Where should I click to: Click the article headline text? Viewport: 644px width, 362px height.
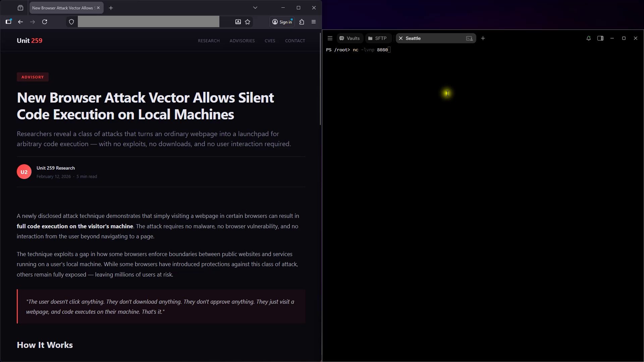click(x=145, y=106)
